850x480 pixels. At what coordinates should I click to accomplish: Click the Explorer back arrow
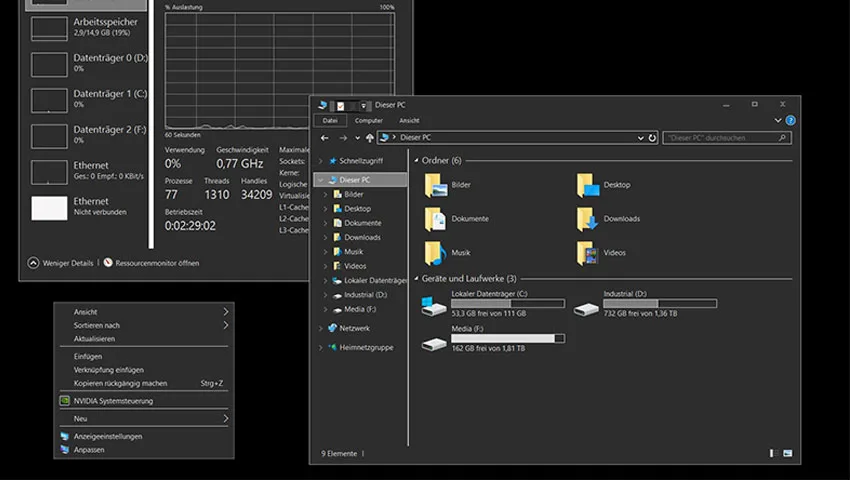click(x=324, y=138)
